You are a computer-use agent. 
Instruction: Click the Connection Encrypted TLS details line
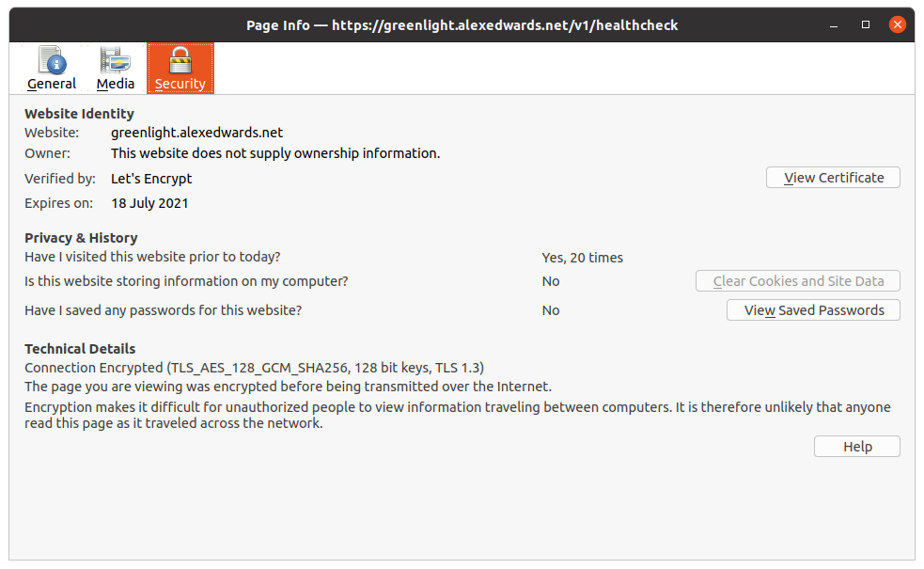click(x=254, y=368)
